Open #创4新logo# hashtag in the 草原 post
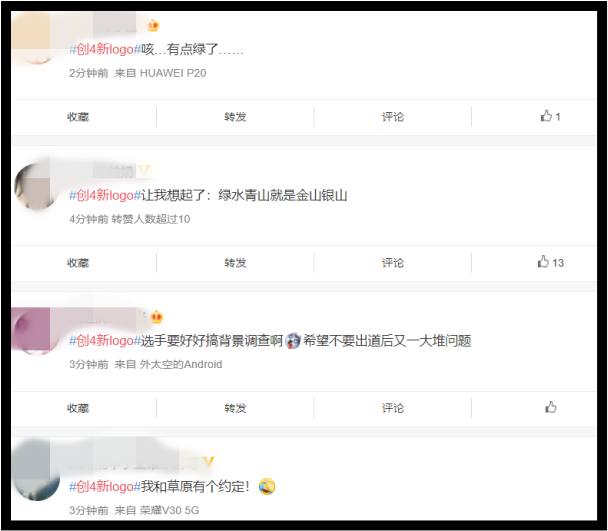608x531 pixels. [x=105, y=486]
